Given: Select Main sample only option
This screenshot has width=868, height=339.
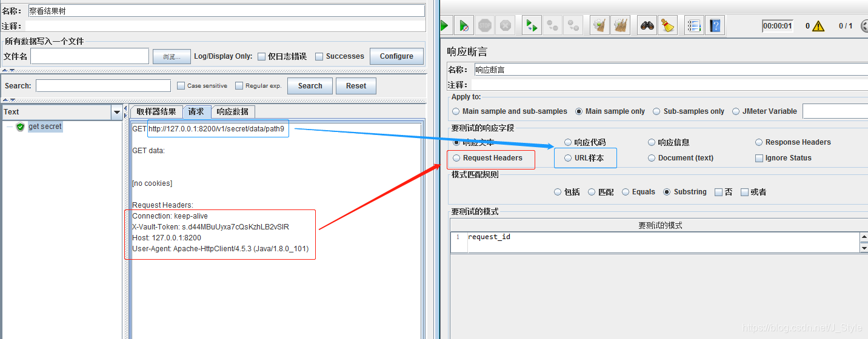Looking at the screenshot, I should click(579, 111).
